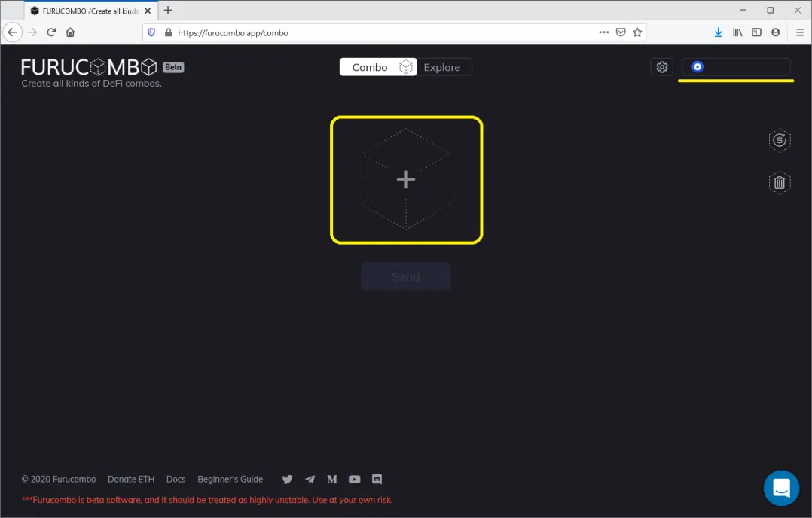This screenshot has height=518, width=812.
Task: Click the wallet connection button
Action: pos(736,67)
